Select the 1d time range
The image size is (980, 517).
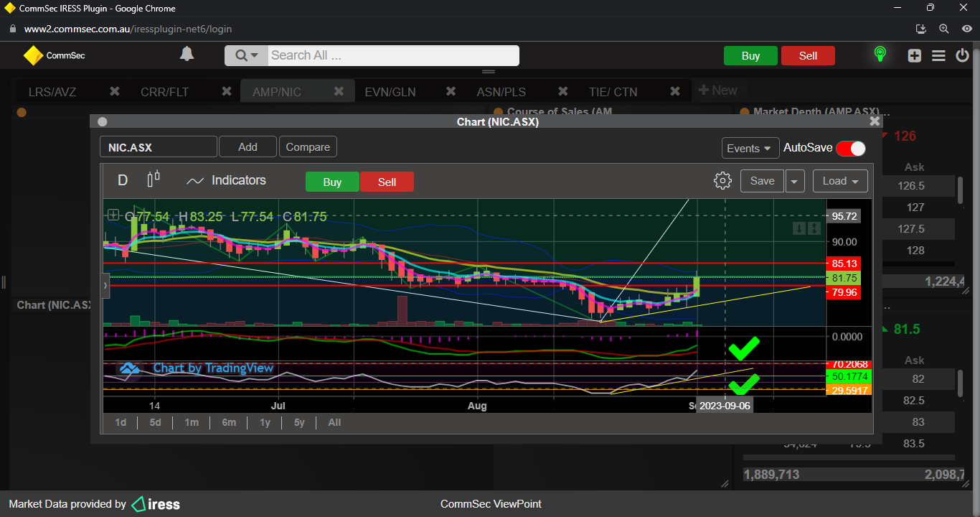point(121,422)
